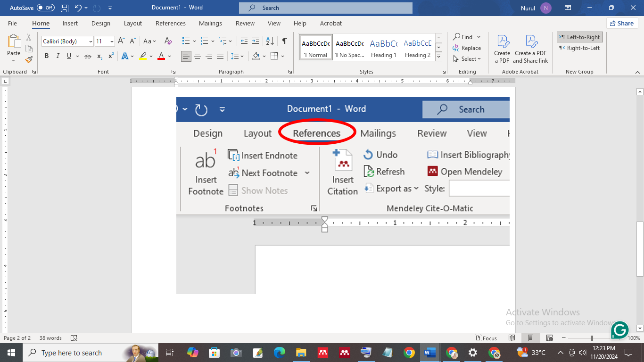The width and height of the screenshot is (644, 362).
Task: Open the font size dropdown showing 11
Action: click(112, 41)
